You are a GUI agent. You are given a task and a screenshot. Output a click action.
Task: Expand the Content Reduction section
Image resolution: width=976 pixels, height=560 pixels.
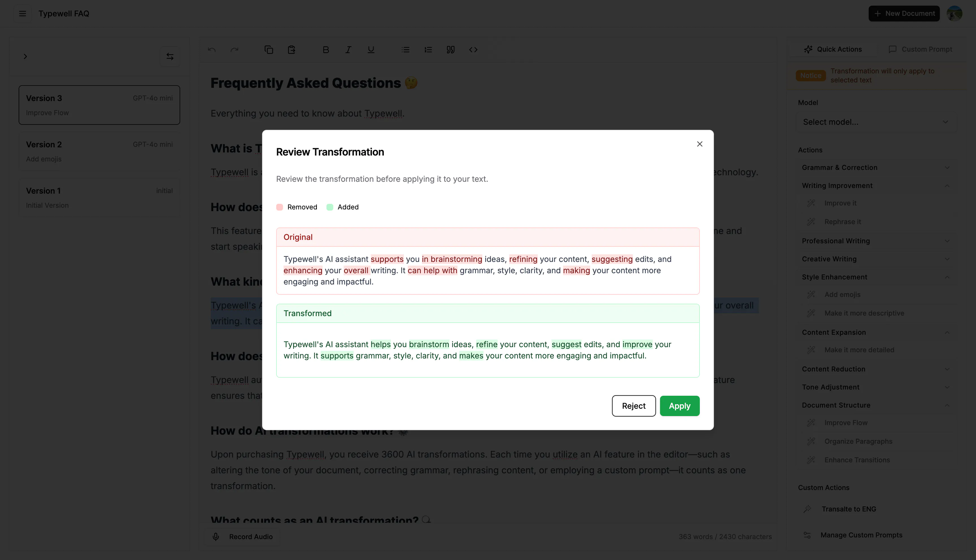point(876,369)
